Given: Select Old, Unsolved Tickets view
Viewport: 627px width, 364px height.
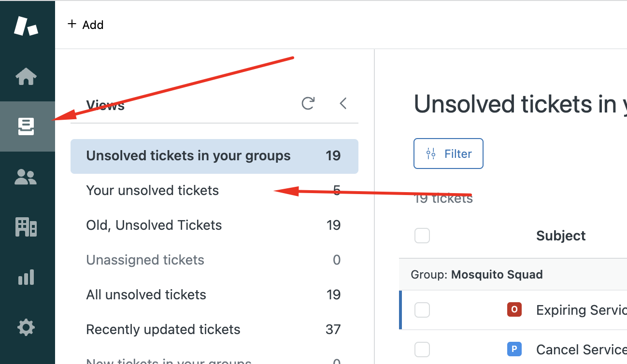Looking at the screenshot, I should pyautogui.click(x=154, y=225).
